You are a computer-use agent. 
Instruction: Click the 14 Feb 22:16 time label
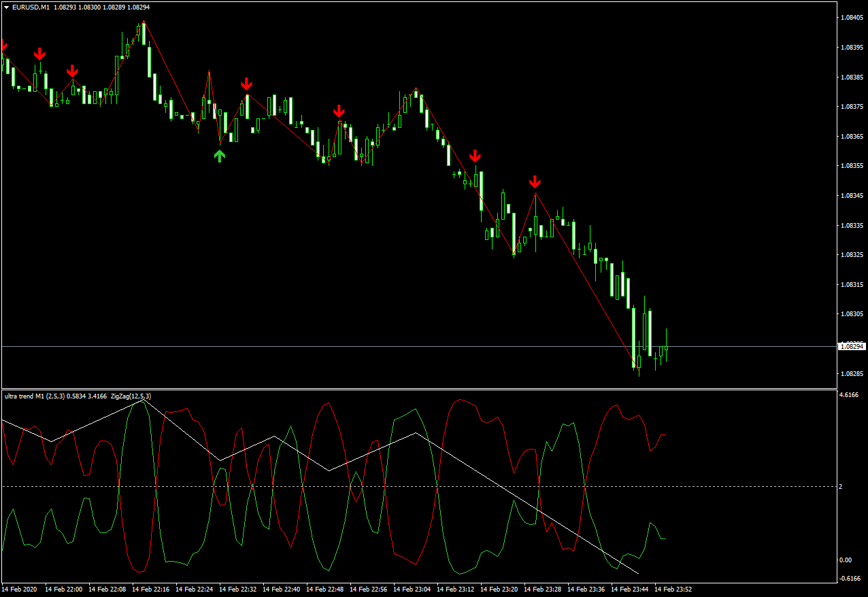point(150,590)
